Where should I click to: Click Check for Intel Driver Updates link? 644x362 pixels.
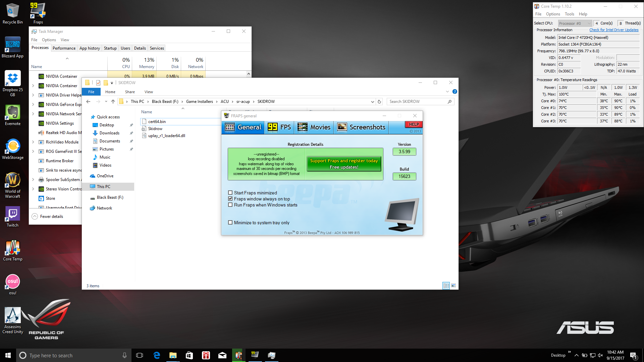tap(614, 30)
